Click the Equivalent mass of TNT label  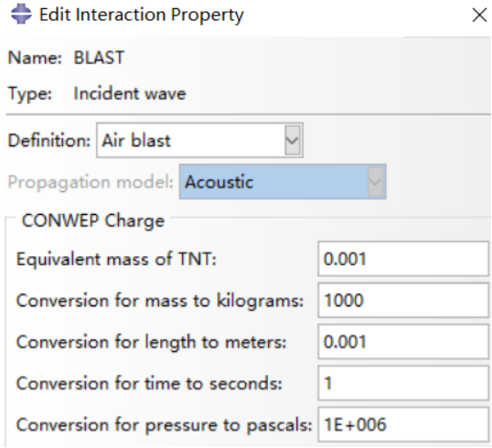[x=116, y=259]
